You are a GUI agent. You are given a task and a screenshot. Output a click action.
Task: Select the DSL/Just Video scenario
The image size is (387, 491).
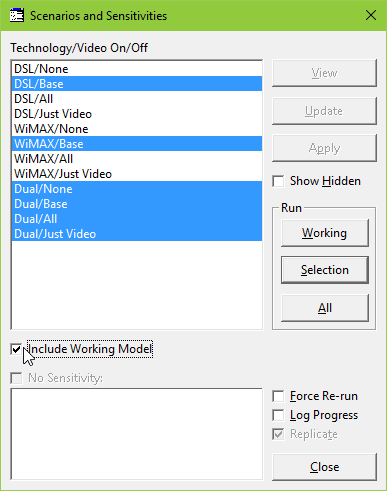coord(137,114)
